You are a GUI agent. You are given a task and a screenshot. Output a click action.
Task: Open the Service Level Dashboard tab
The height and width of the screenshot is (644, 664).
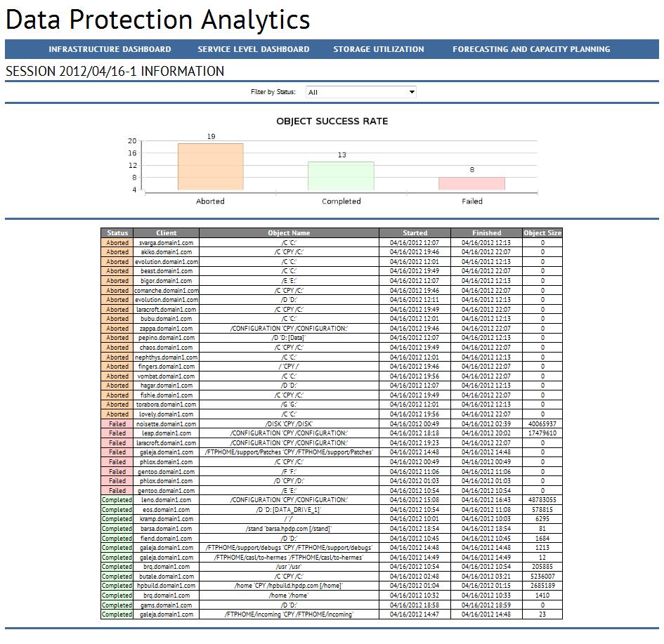[253, 49]
